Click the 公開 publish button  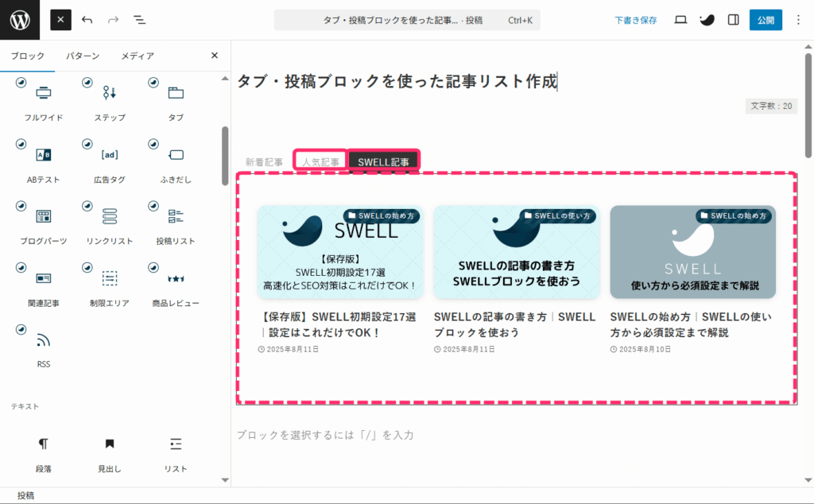[766, 20]
